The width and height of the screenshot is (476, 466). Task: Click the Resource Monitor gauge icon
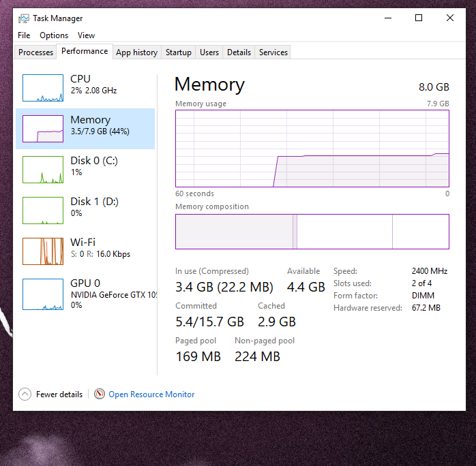point(100,394)
